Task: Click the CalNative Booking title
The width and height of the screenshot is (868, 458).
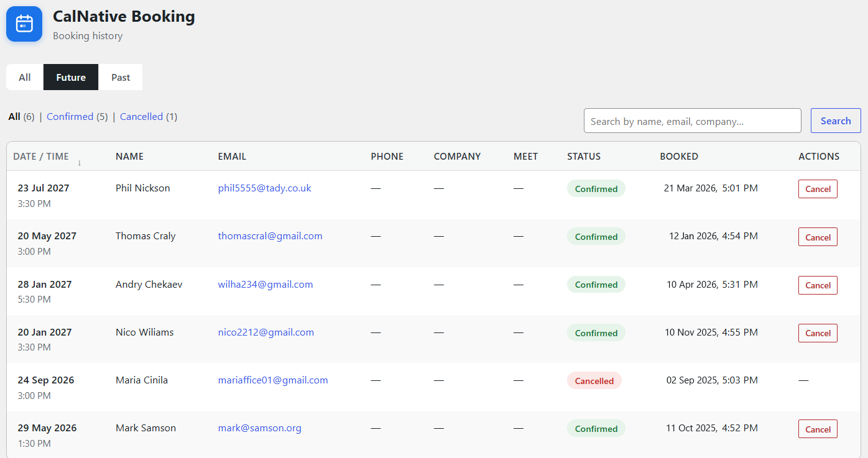Action: pyautogui.click(x=124, y=17)
